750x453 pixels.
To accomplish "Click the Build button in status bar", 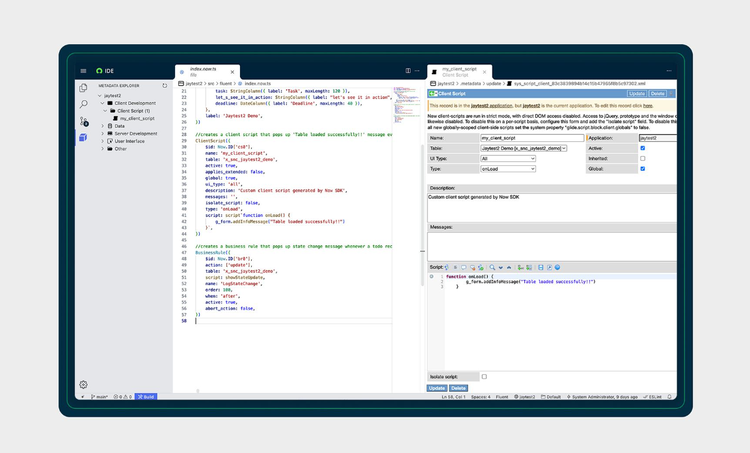I will click(146, 396).
